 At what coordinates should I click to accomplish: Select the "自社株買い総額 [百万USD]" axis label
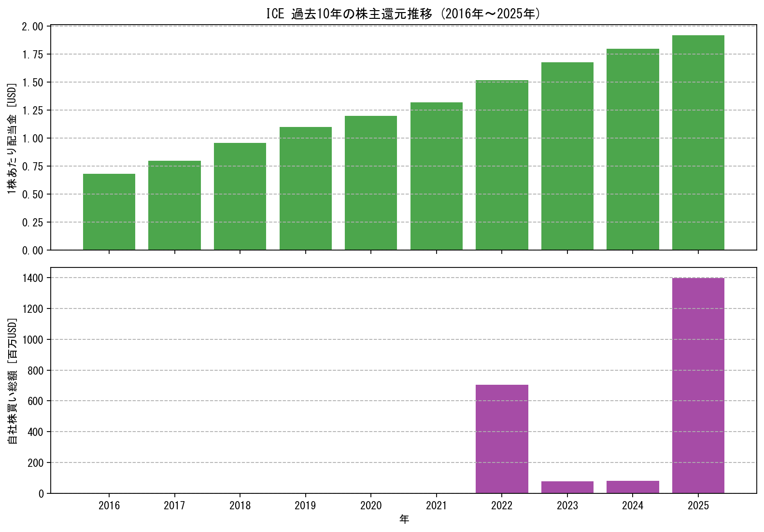pyautogui.click(x=12, y=381)
